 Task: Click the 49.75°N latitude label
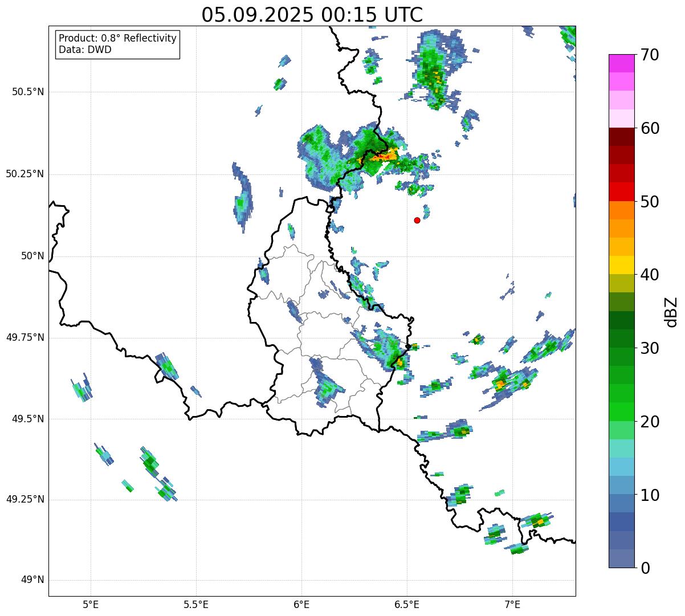(25, 337)
